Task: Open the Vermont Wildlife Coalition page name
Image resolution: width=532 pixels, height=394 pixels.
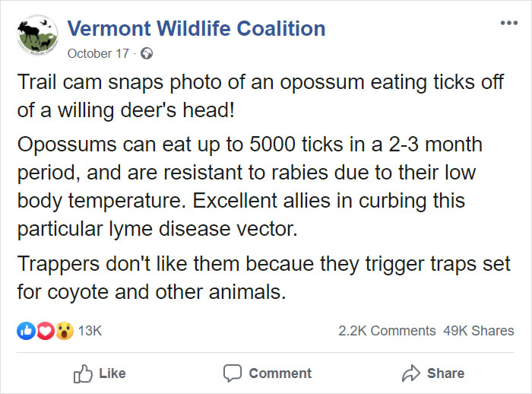Action: (196, 29)
